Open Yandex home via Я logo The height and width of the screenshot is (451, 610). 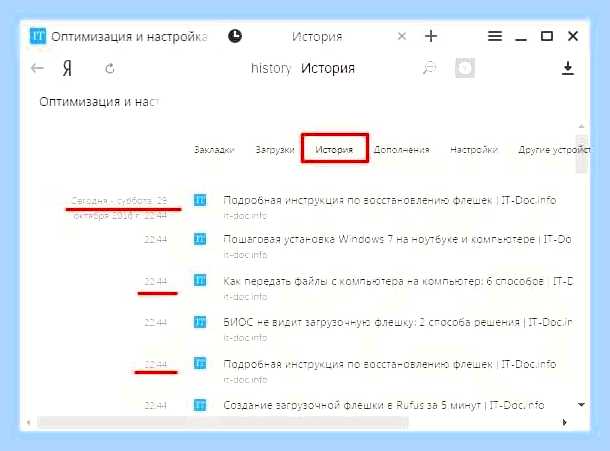point(67,69)
